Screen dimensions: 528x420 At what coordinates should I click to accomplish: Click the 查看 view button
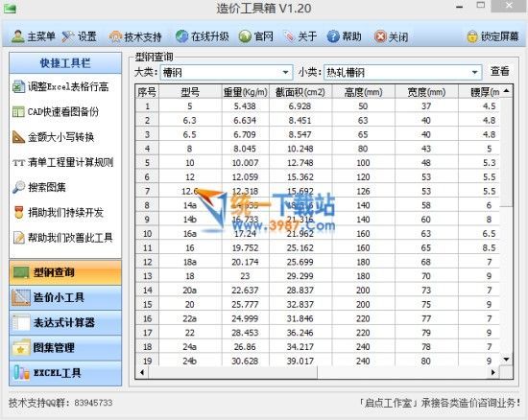pyautogui.click(x=500, y=71)
